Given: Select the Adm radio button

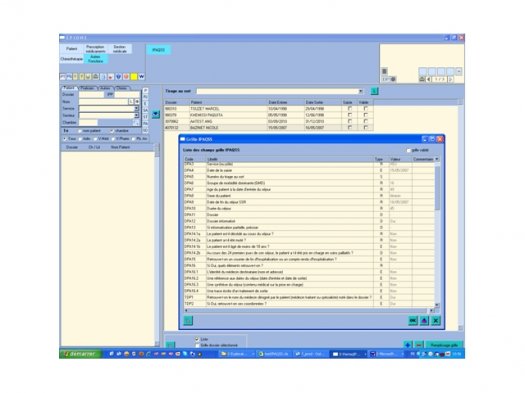Looking at the screenshot, I should pos(80,139).
